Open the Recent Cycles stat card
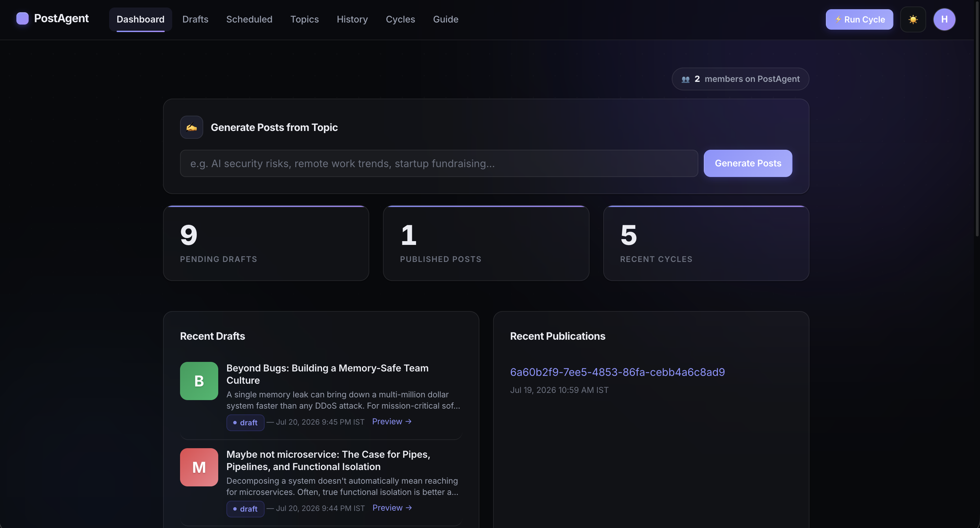Screen dimensions: 980x528 [706, 243]
